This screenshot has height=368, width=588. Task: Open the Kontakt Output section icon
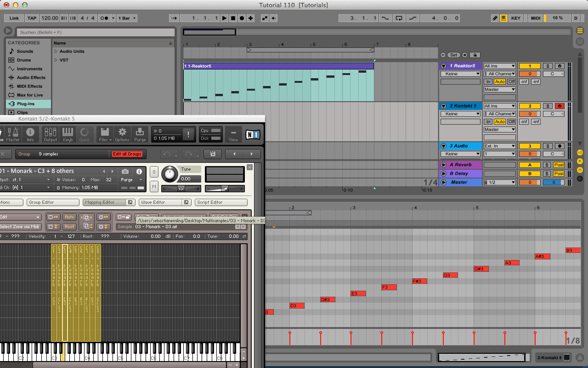[50, 134]
